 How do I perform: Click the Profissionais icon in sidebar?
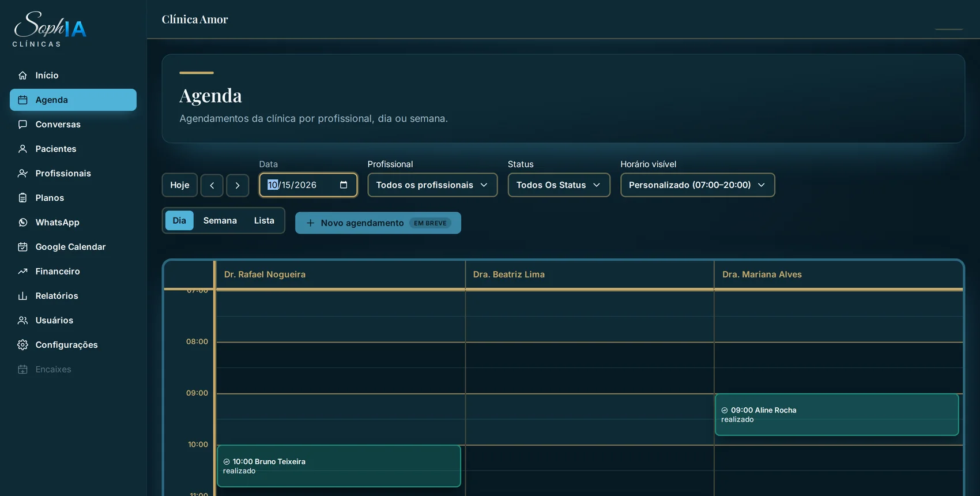coord(22,174)
